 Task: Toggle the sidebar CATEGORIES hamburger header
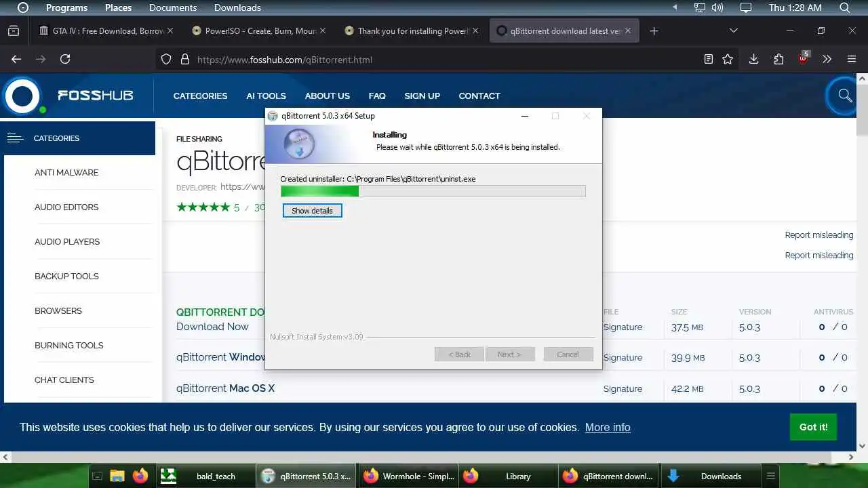(x=79, y=138)
